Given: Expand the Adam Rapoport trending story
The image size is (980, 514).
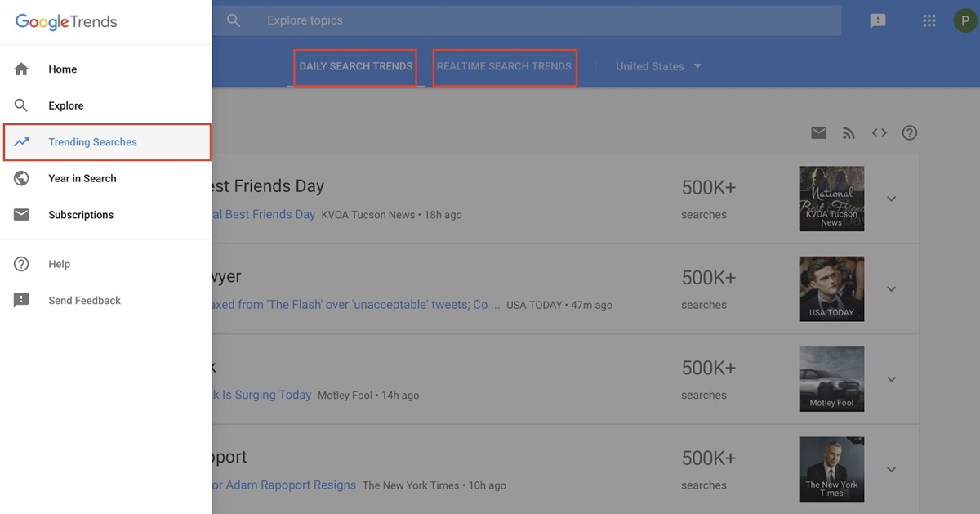Looking at the screenshot, I should point(891,469).
